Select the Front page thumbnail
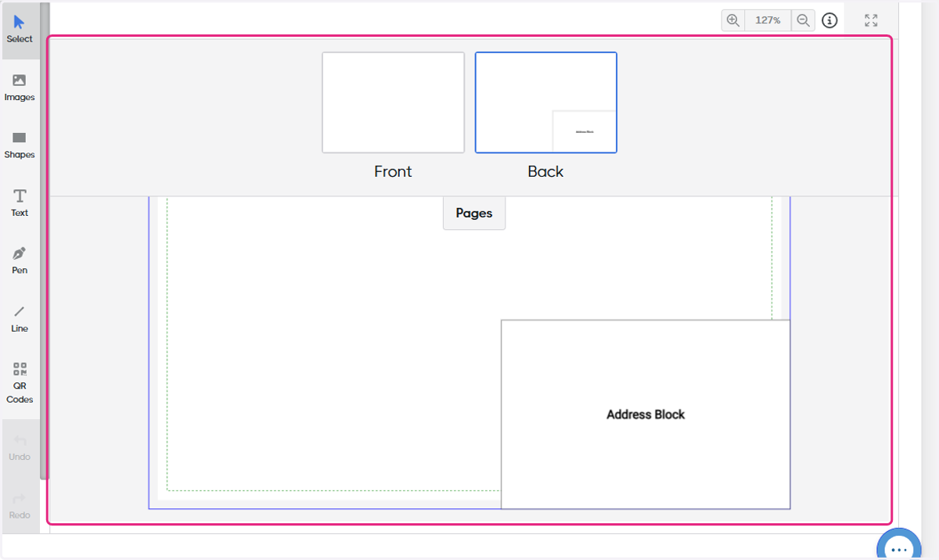This screenshot has width=939, height=560. click(x=393, y=102)
